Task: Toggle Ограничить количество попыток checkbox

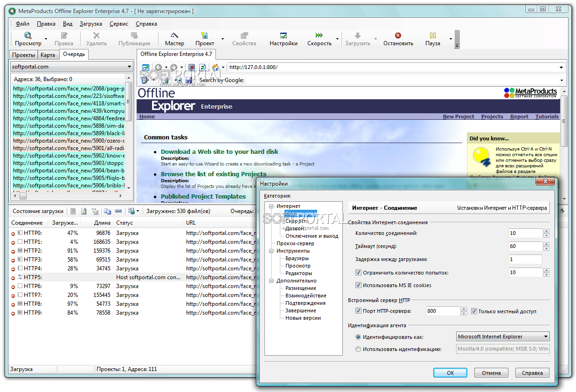Action: [358, 273]
